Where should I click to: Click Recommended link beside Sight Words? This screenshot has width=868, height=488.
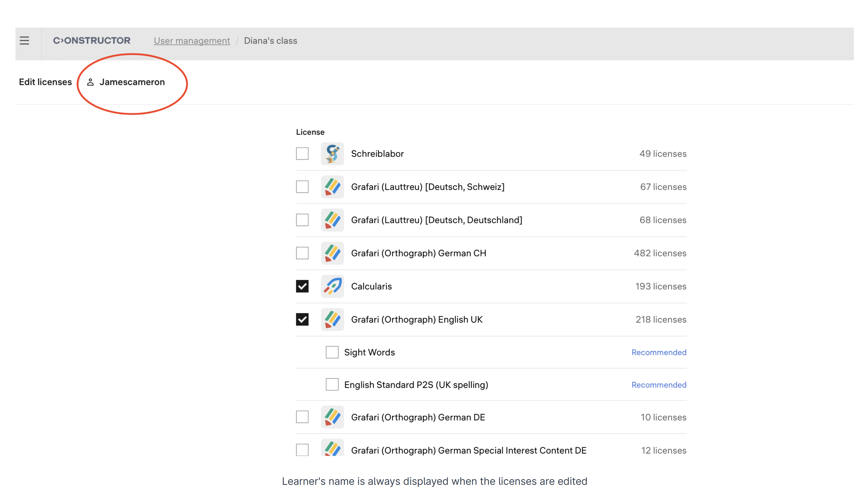click(x=658, y=352)
